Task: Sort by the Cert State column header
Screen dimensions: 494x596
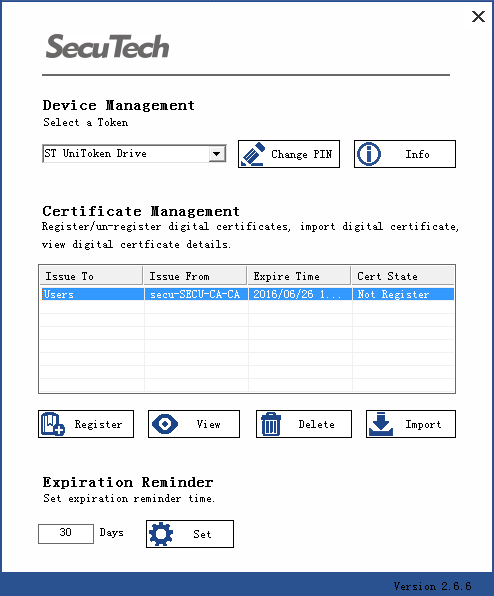Action: pyautogui.click(x=403, y=276)
